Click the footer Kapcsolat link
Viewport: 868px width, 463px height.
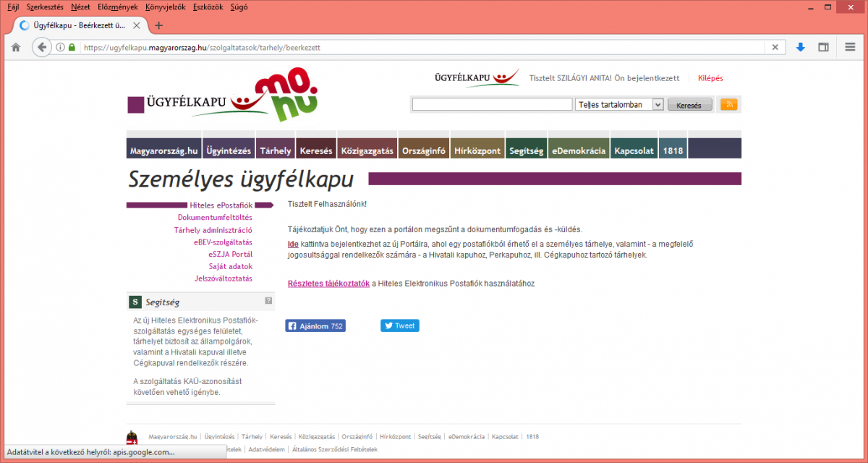[506, 437]
